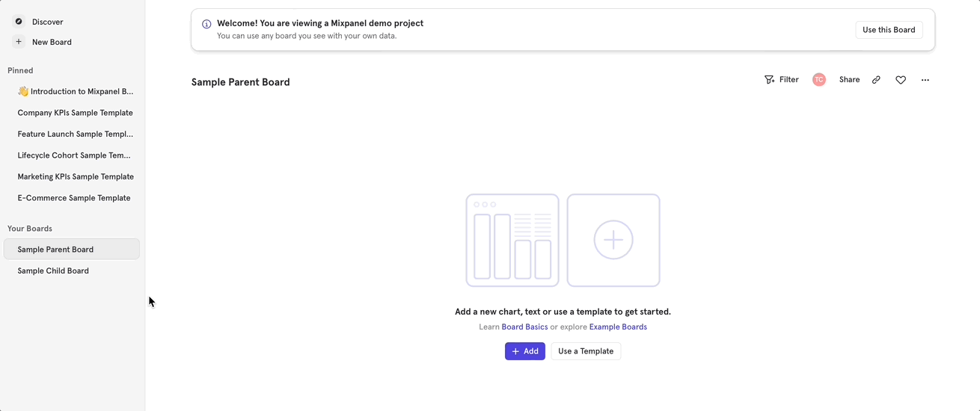Viewport: 980px width, 411px height.
Task: Click Use a Template button
Action: (586, 351)
